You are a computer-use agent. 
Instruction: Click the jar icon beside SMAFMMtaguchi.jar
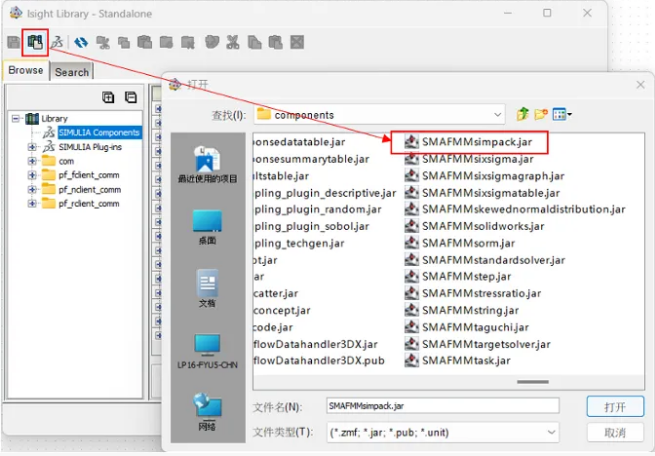pos(411,327)
